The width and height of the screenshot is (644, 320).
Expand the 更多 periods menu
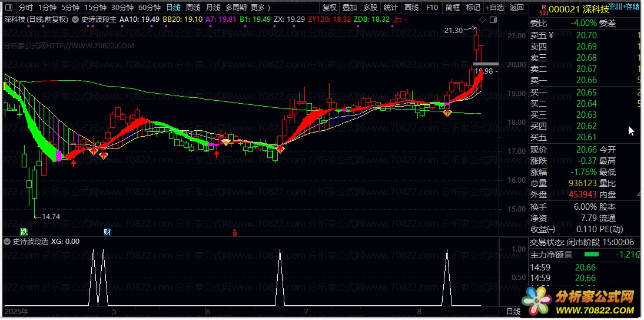(x=260, y=7)
